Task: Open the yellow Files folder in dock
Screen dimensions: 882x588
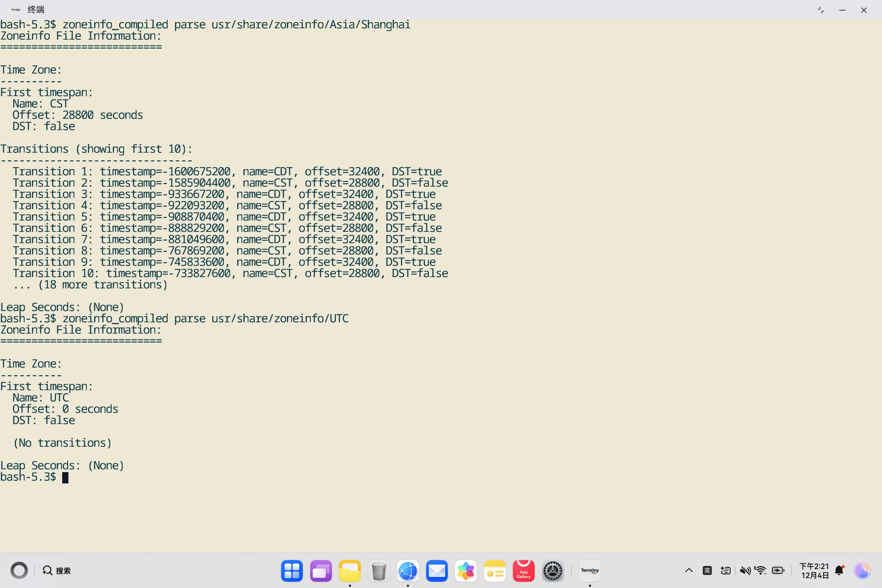Action: coord(350,571)
